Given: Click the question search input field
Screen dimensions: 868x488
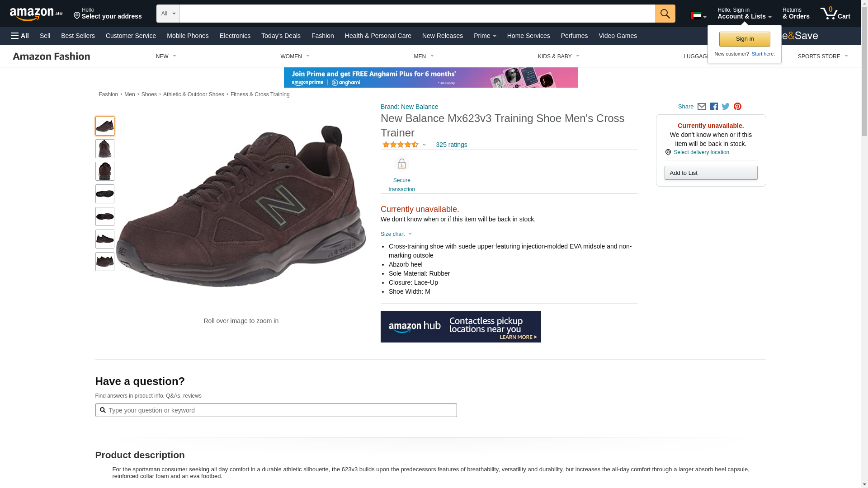Looking at the screenshot, I should click(x=276, y=410).
